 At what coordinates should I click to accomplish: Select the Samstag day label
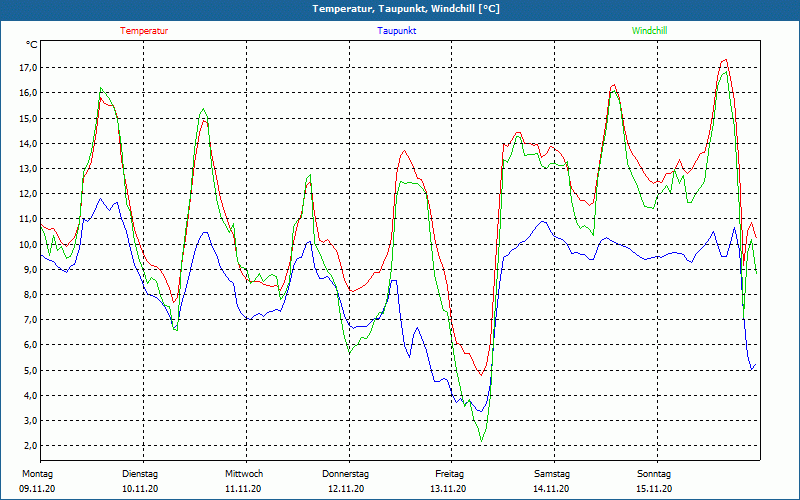552,473
